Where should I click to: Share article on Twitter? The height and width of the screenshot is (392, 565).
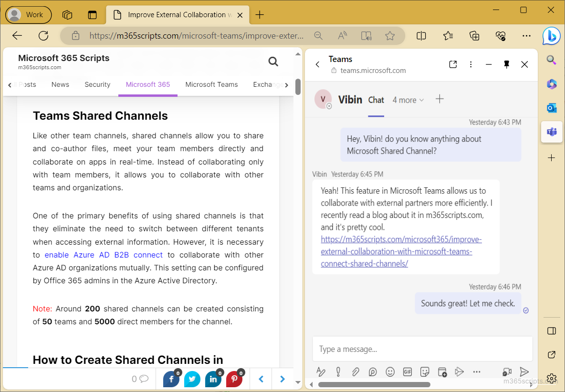pos(192,379)
